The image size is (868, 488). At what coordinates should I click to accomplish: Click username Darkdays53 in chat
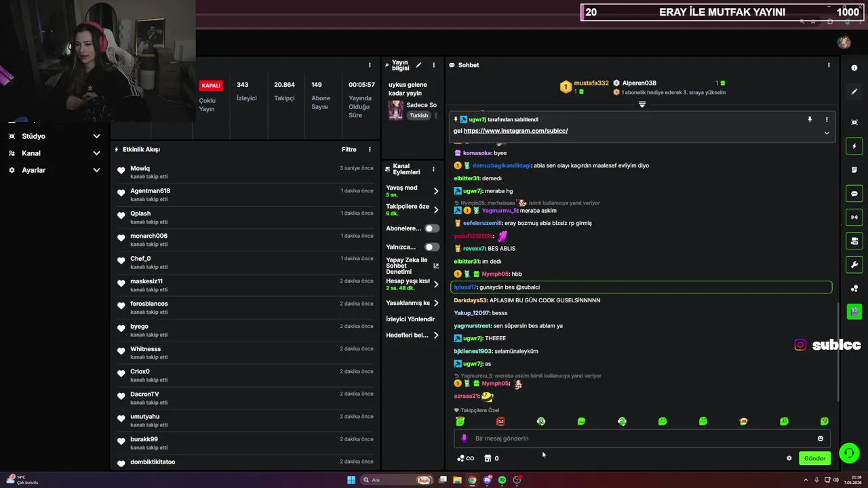[470, 300]
